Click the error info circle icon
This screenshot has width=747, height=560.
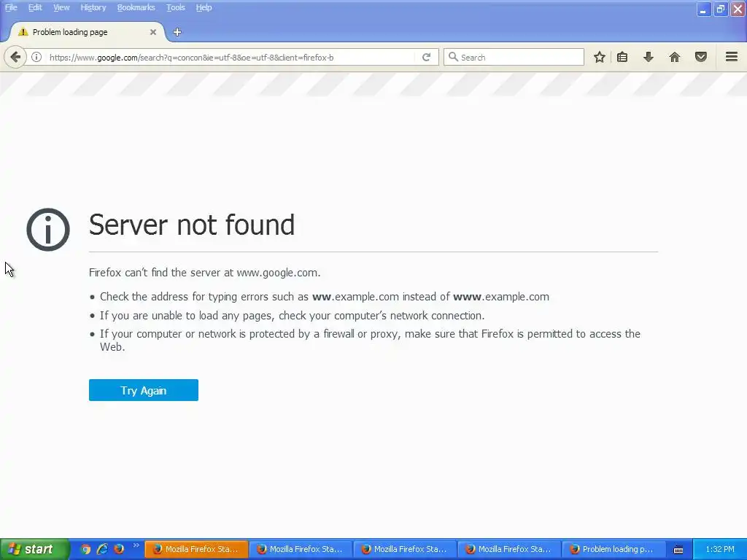[48, 230]
